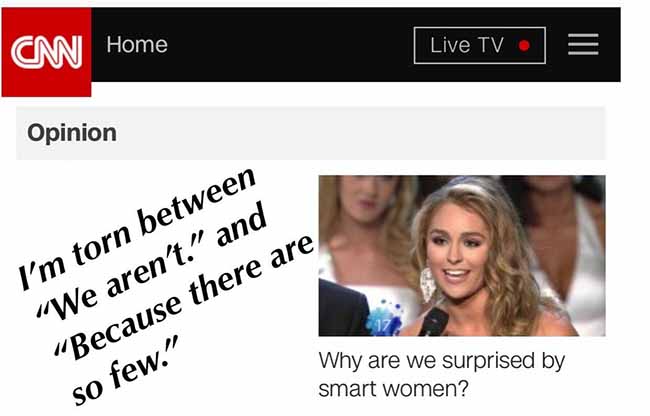Image resolution: width=650 pixels, height=416 pixels.
Task: Click the 'I'm torn between' overlay text
Action: [x=137, y=228]
